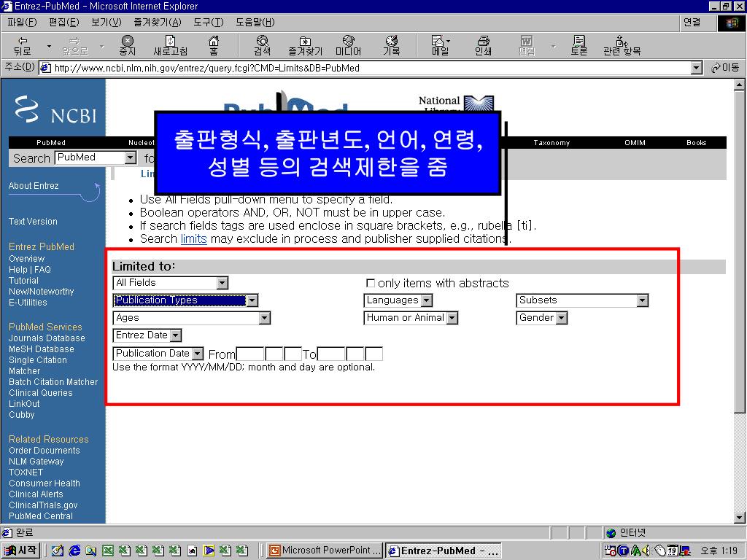747x560 pixels.
Task: Open Clinical Queries sidebar link
Action: pyautogui.click(x=41, y=393)
